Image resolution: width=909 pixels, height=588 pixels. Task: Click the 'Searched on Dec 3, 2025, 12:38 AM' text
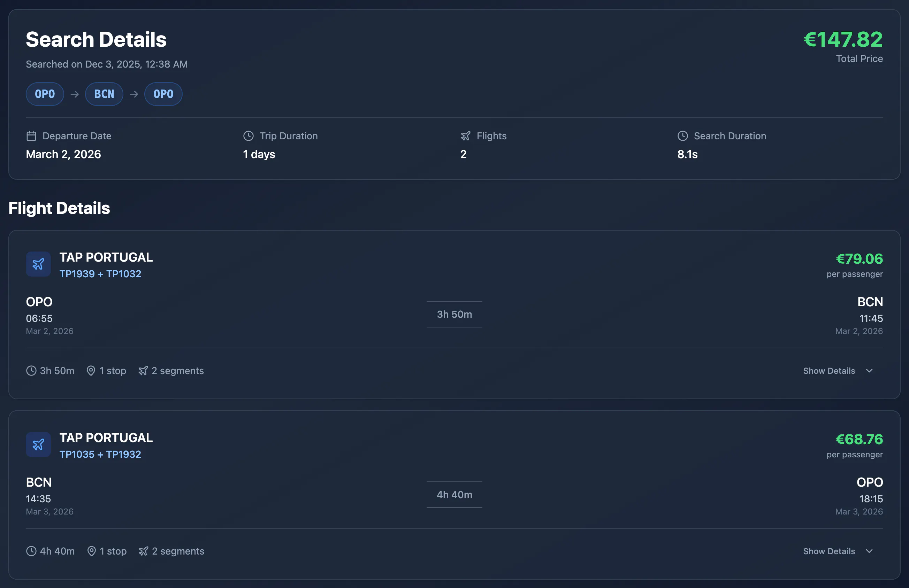click(x=107, y=64)
